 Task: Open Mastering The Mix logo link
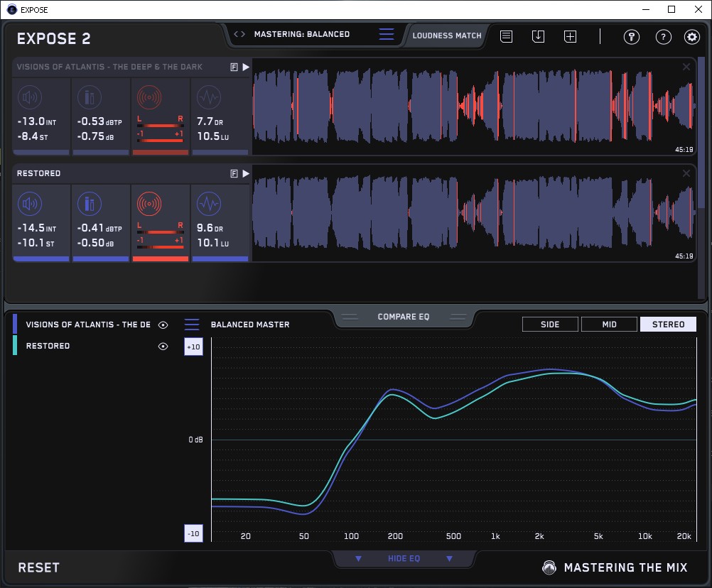point(615,567)
